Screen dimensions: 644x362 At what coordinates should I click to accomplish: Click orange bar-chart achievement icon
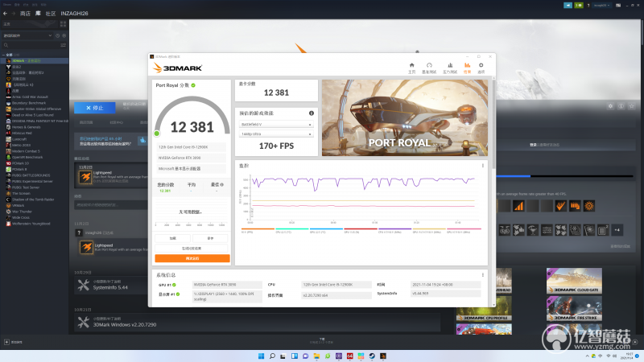(518, 206)
